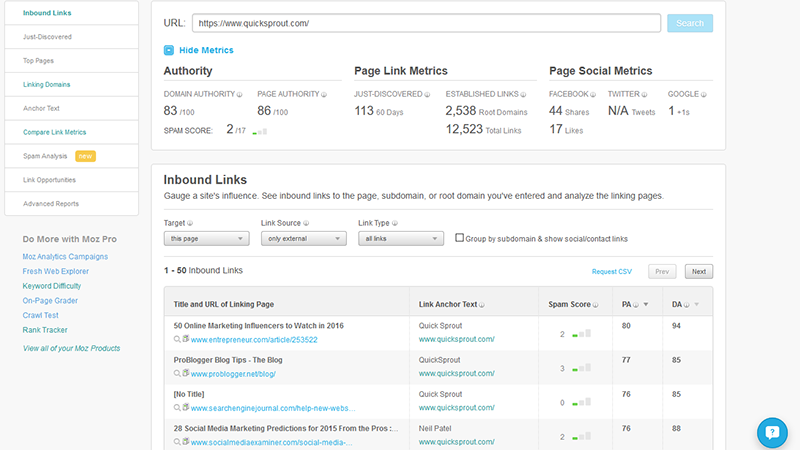Click Facebook metric info icon
The width and height of the screenshot is (800, 450).
pos(593,94)
